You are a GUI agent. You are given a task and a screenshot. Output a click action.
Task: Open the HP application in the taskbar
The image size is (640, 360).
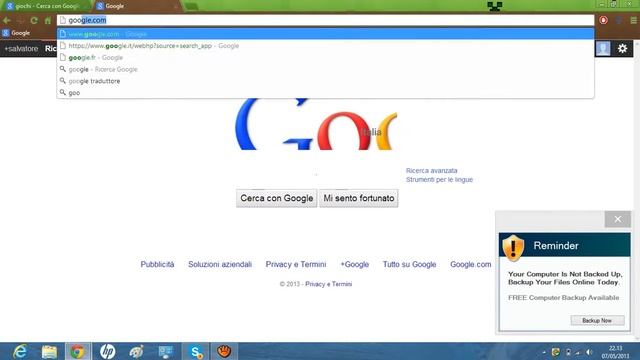coord(107,351)
